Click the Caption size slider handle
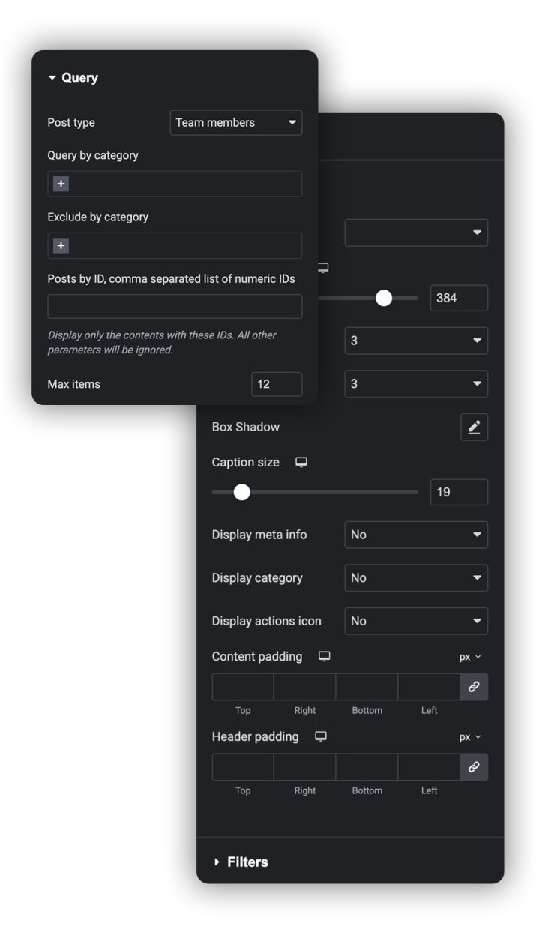Viewport: 560px width, 930px height. pyautogui.click(x=241, y=493)
